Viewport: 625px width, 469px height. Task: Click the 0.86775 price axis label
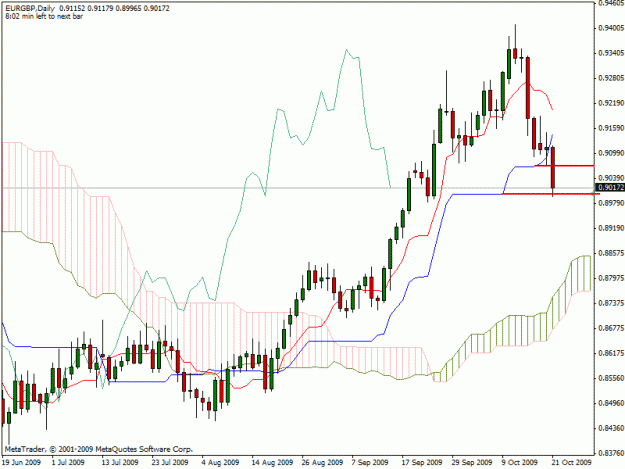(611, 328)
